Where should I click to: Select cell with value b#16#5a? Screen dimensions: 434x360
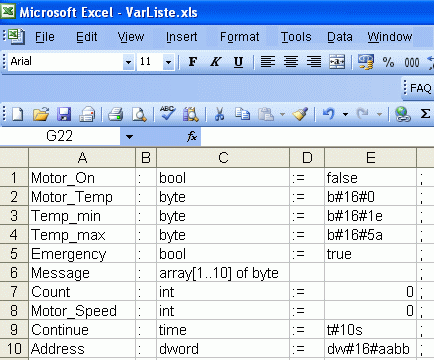(x=370, y=235)
